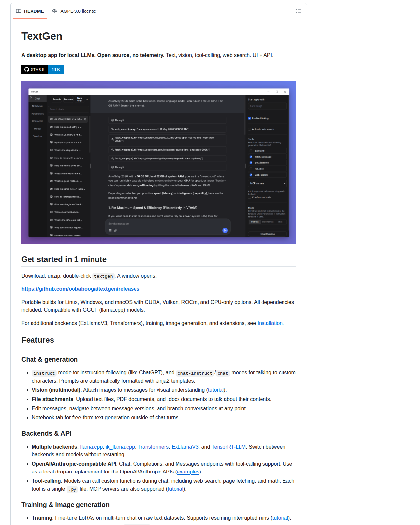The width and height of the screenshot is (420, 525).
Task: Click the 'textgen' inline code label
Action: [103, 276]
